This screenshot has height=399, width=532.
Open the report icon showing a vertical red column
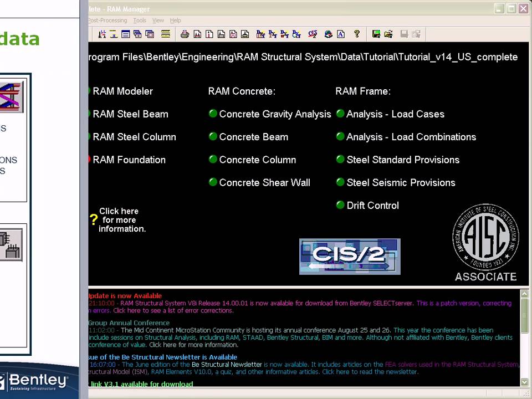[209, 34]
